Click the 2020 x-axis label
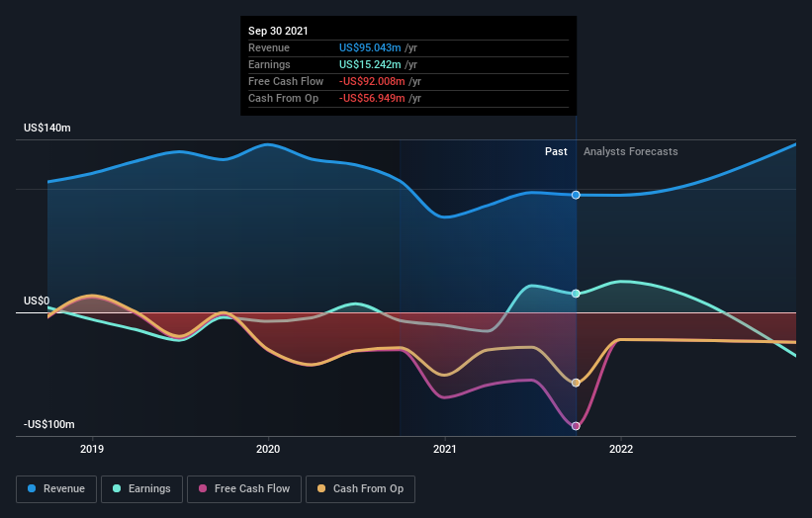The height and width of the screenshot is (518, 812). point(268,449)
